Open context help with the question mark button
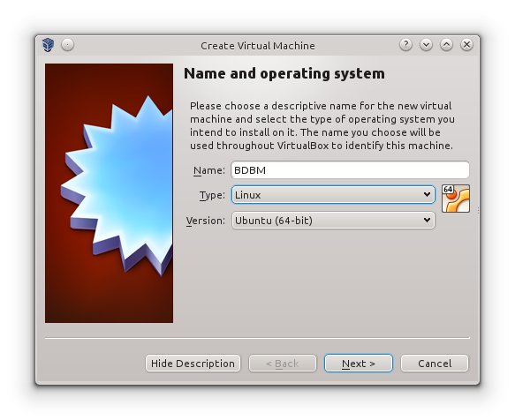The height and width of the screenshot is (420, 515). 406,45
